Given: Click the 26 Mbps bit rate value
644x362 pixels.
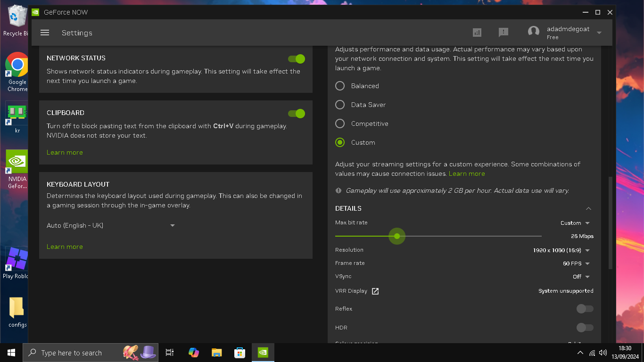Looking at the screenshot, I should [x=582, y=236].
